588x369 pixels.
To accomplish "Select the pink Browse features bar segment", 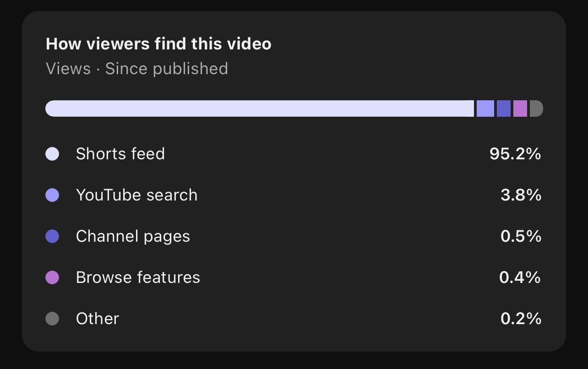I will [x=520, y=109].
